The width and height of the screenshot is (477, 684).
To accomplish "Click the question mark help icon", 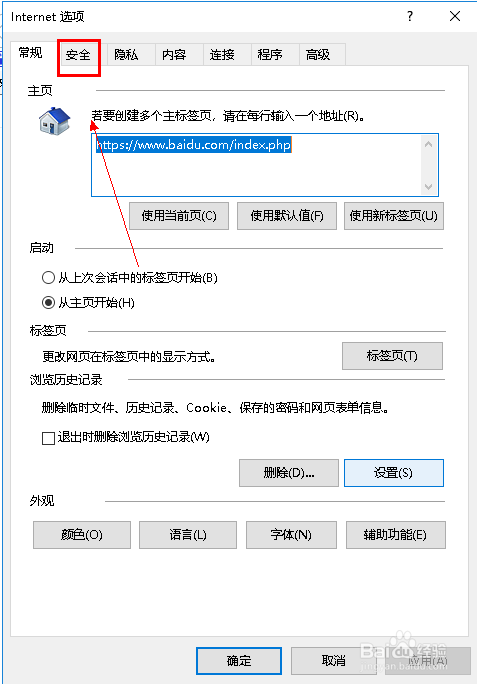I will [410, 17].
